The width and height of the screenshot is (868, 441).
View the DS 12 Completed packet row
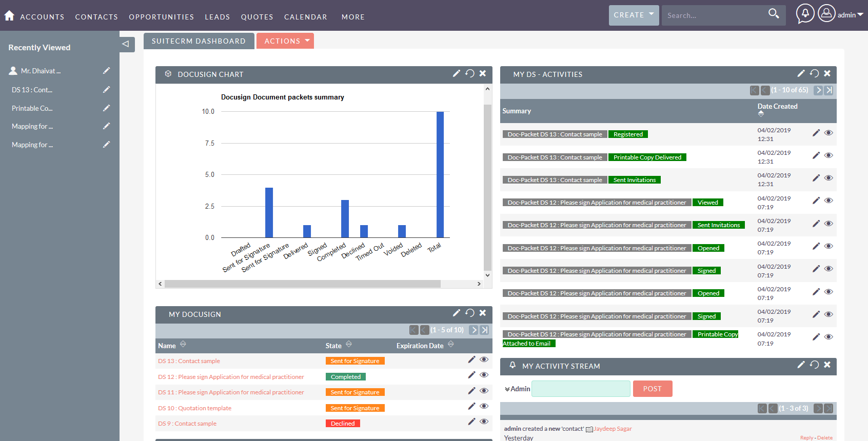[484, 375]
